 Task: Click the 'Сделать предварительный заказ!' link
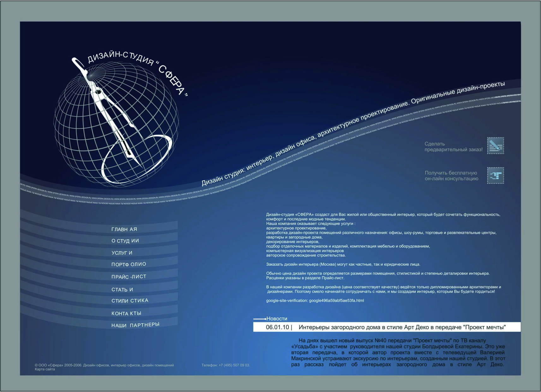click(x=453, y=147)
